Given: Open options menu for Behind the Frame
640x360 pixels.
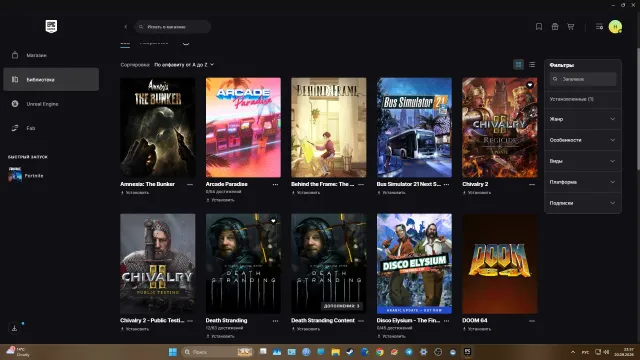Looking at the screenshot, I should (361, 184).
